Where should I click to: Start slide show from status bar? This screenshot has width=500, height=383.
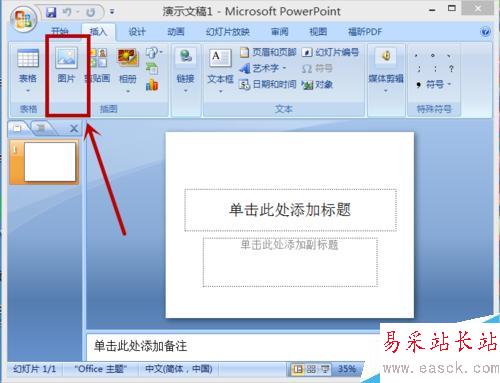[325, 369]
